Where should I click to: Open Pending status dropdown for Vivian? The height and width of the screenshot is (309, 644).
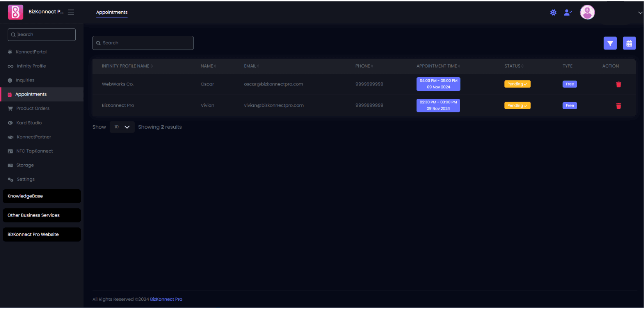517,106
